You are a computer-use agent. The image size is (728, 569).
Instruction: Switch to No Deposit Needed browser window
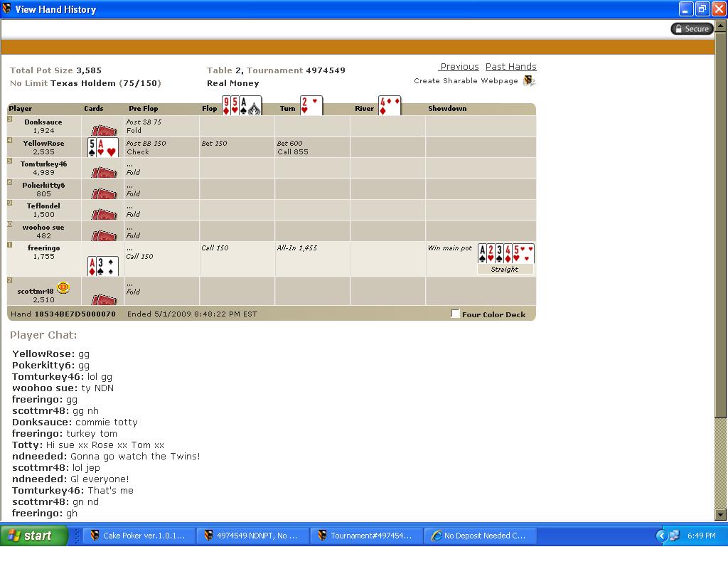click(479, 536)
